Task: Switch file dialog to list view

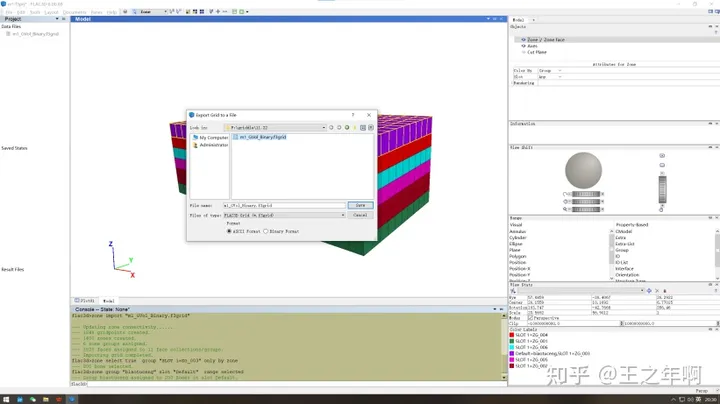Action: 363,128
